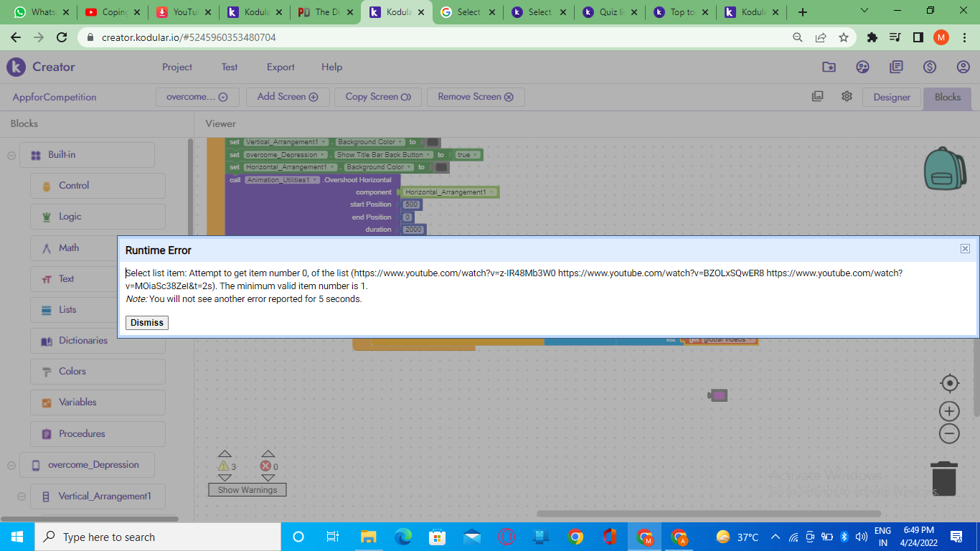Go to next error down arrow
The height and width of the screenshot is (551, 980).
(x=268, y=478)
